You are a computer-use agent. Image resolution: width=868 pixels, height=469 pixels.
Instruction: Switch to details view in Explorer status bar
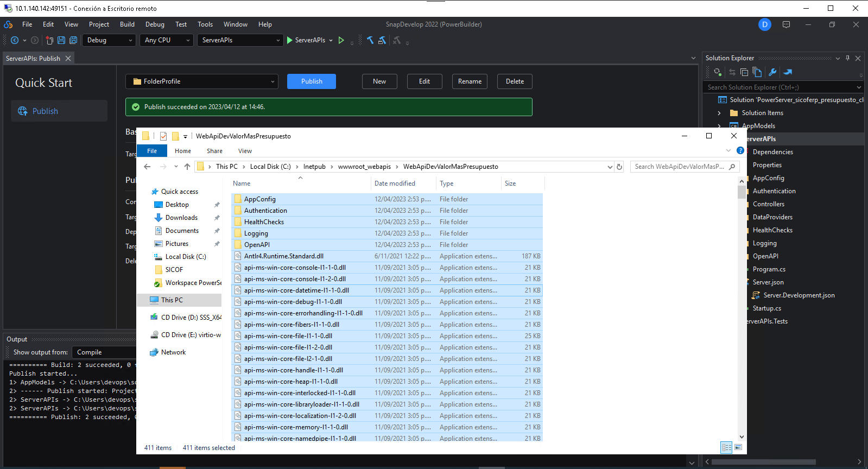pyautogui.click(x=726, y=447)
